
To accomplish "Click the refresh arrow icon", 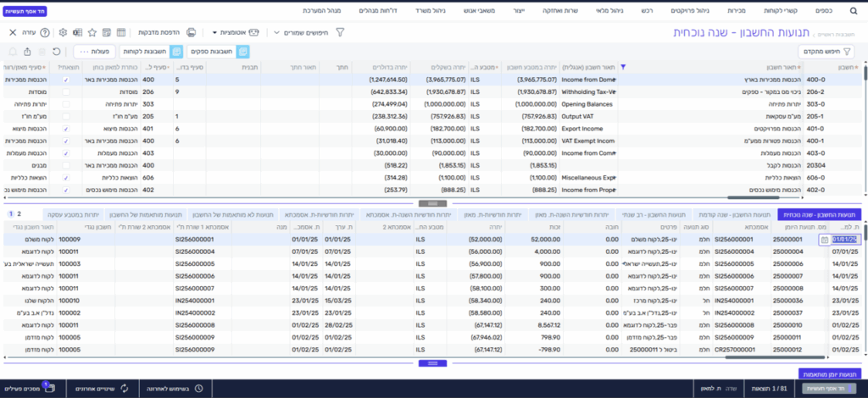I will point(56,52).
